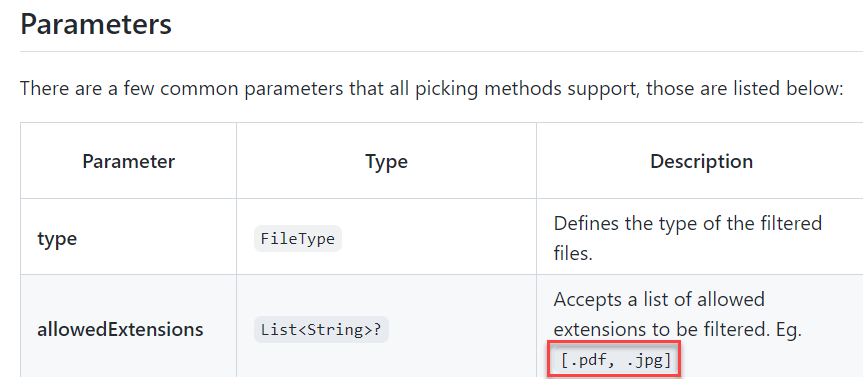This screenshot has width=863, height=379.
Task: Select the Description column header
Action: click(702, 161)
